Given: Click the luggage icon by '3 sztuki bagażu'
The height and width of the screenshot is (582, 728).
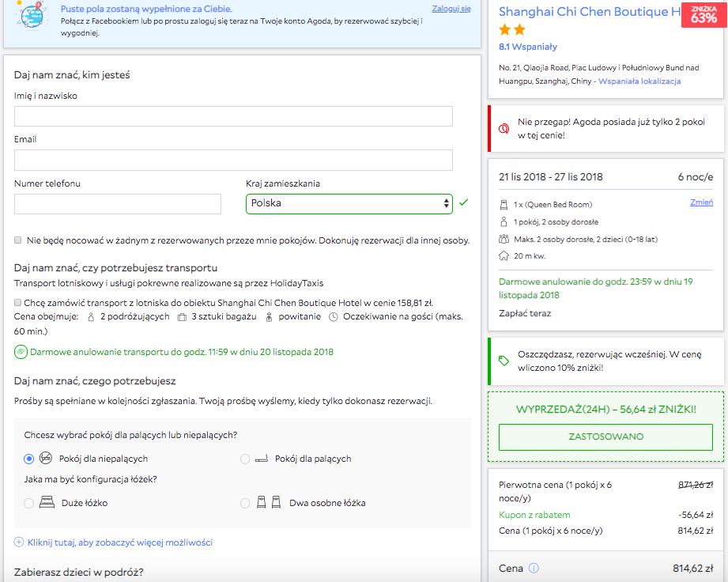Looking at the screenshot, I should click(x=182, y=317).
